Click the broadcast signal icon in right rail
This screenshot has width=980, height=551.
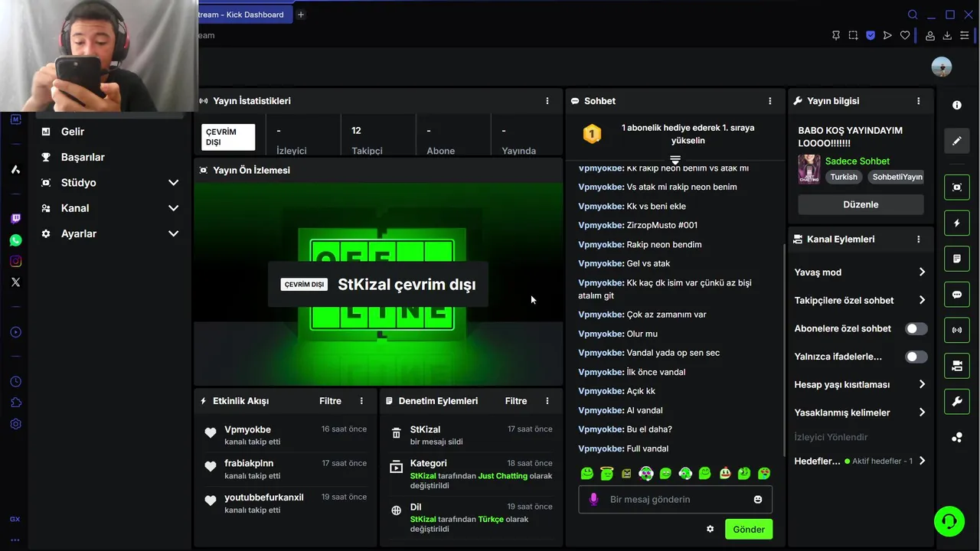[957, 331]
